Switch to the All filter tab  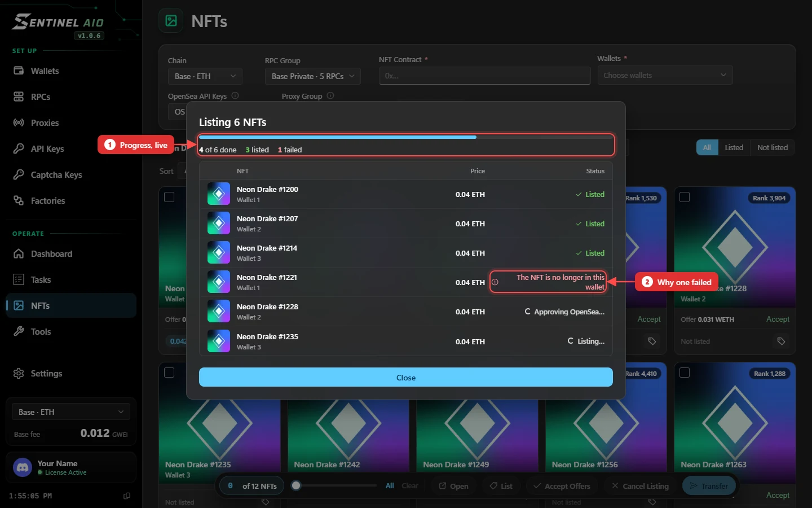tap(707, 147)
